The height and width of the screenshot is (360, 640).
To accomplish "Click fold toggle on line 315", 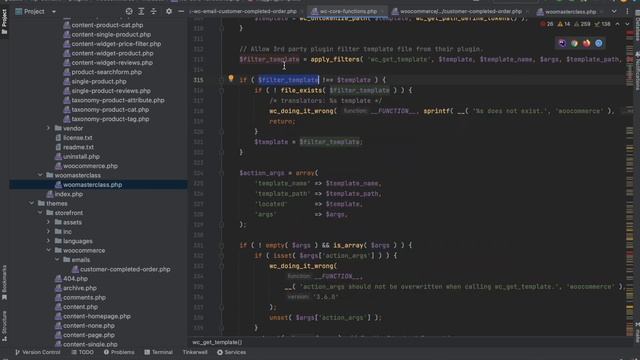I will 221,80.
